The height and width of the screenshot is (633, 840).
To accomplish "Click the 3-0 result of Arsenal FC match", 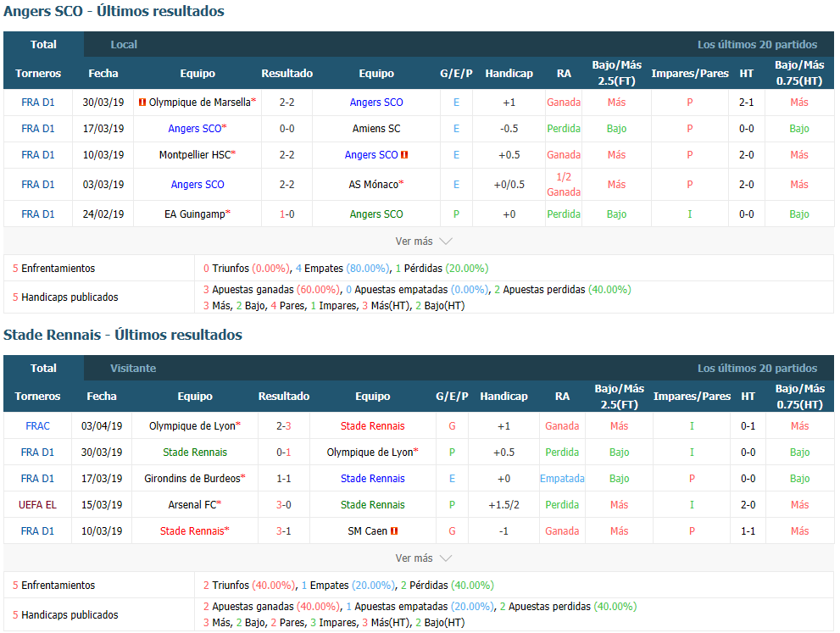I will (x=283, y=504).
